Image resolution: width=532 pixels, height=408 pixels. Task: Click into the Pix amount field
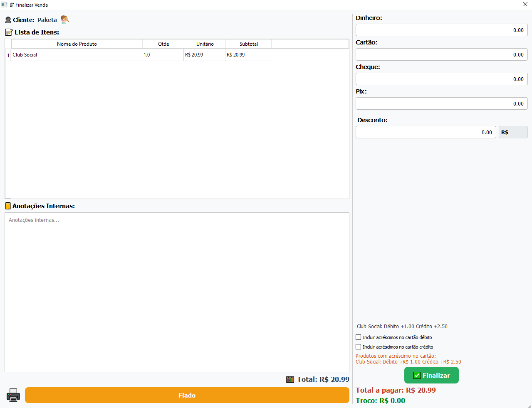click(441, 103)
